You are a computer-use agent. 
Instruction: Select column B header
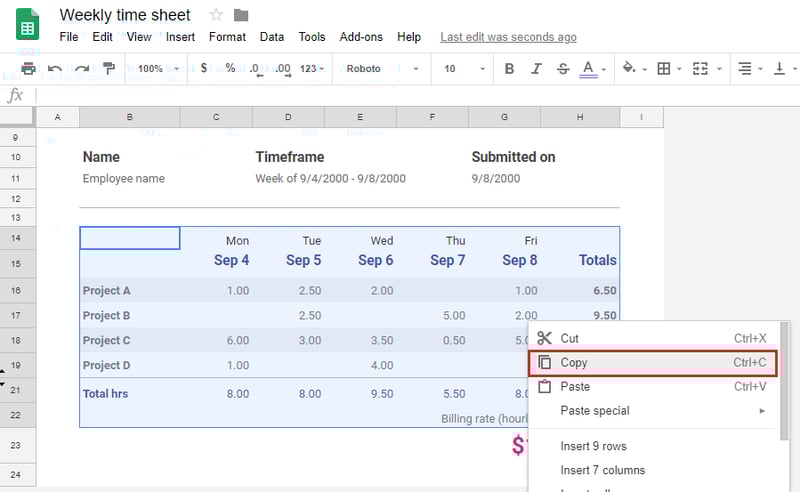[x=130, y=117]
